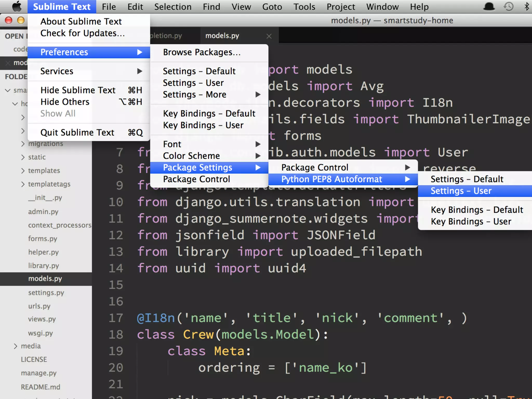Open the Sublime Text application menu
The image size is (532, 399).
[62, 7]
